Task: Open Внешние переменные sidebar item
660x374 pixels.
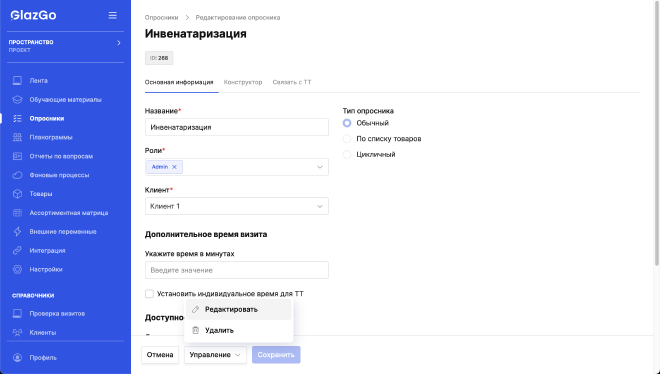Action: (x=63, y=231)
